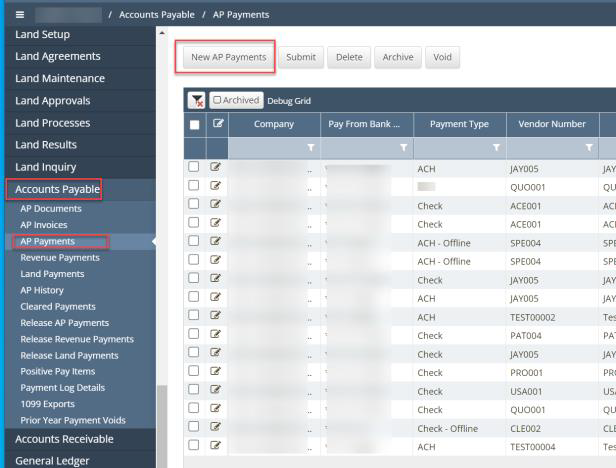Check the select-all header checkbox
Viewport: 616px width, 468px height.
(x=194, y=124)
